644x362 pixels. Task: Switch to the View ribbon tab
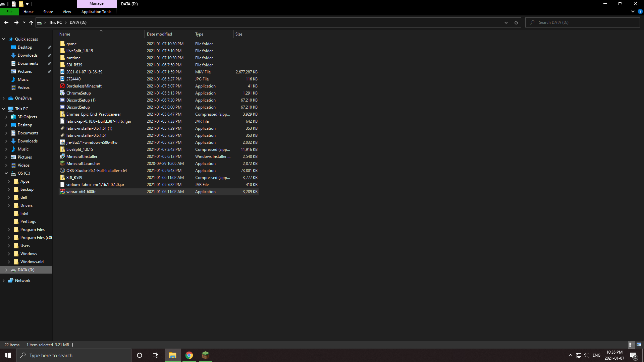[x=66, y=11]
